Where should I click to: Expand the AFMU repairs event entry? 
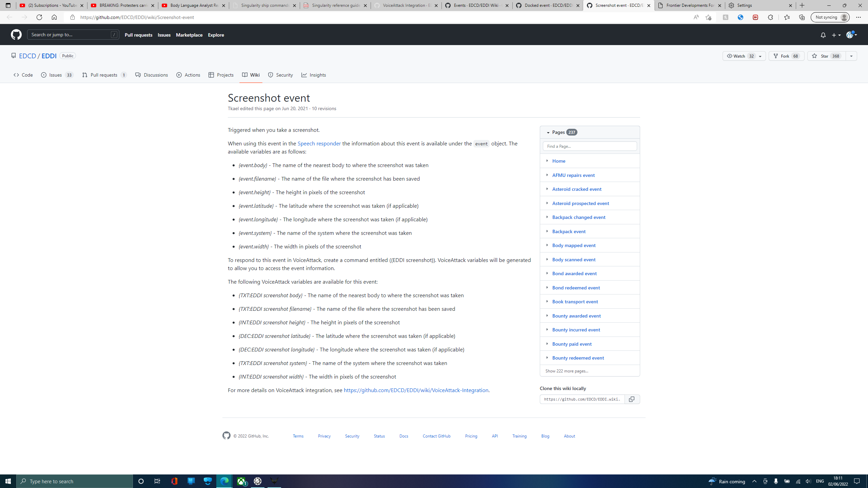point(547,175)
